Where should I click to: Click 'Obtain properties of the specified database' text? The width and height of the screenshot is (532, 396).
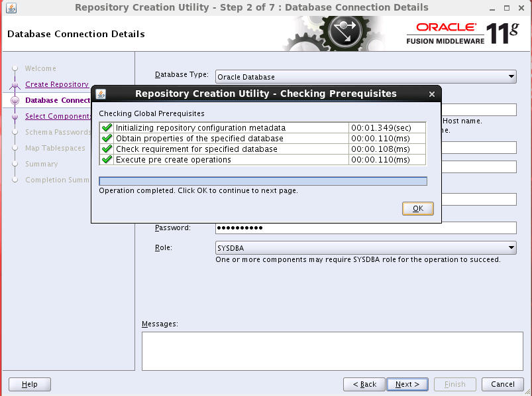pyautogui.click(x=199, y=138)
